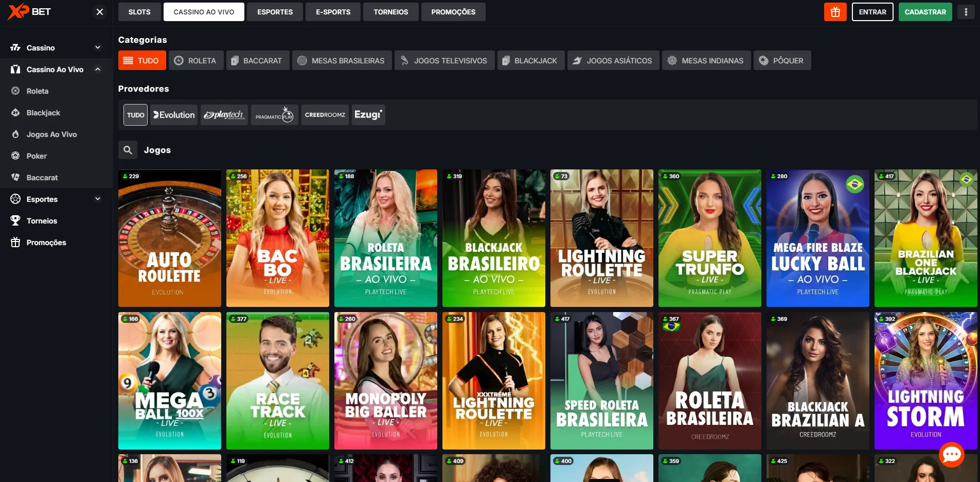Open the Bac Bo Live game
980x482 pixels.
[x=278, y=238]
